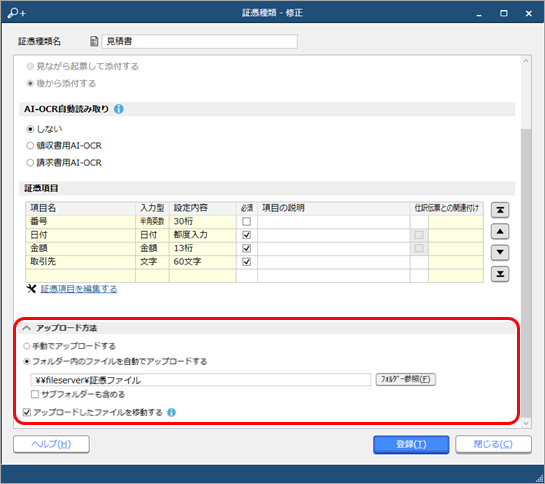Select the 取引先 item name cell
545x484 pixels.
pos(80,262)
